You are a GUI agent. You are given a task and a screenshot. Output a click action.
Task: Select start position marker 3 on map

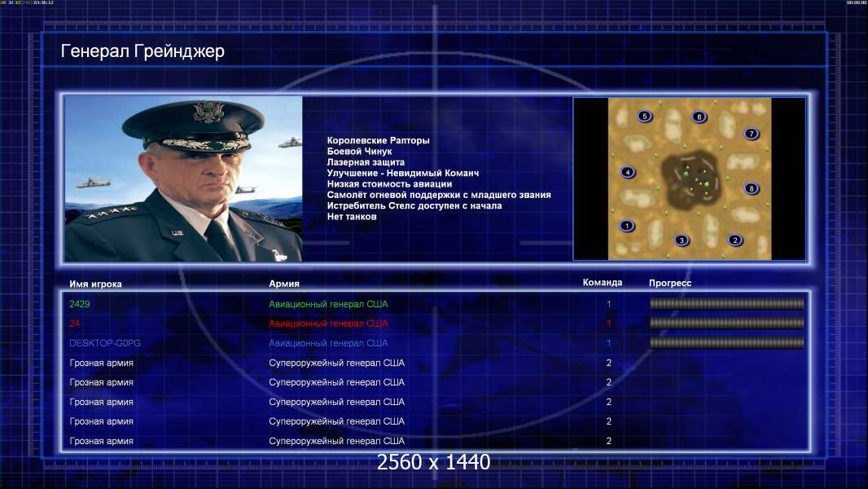(x=682, y=240)
